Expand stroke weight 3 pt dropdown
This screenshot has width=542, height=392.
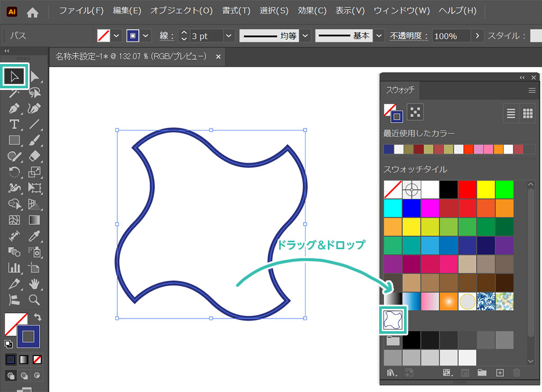[228, 35]
